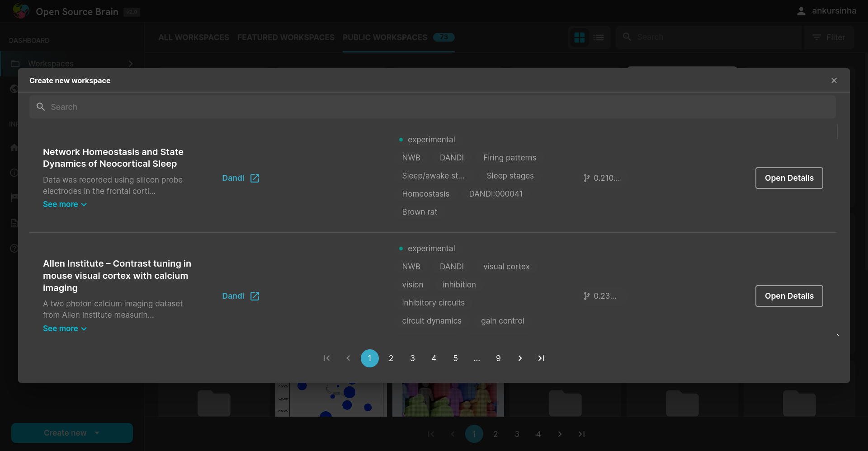The width and height of the screenshot is (868, 451).
Task: Switch to Public Workspaces tab
Action: coord(399,38)
